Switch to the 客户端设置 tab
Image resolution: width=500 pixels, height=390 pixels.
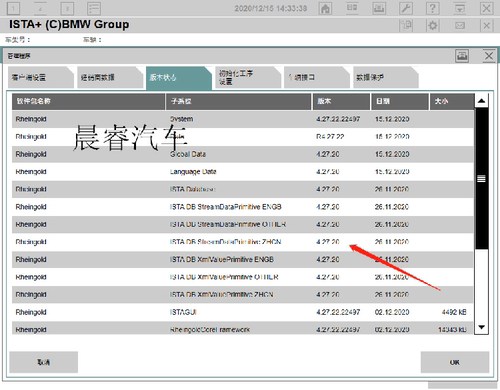(x=41, y=77)
